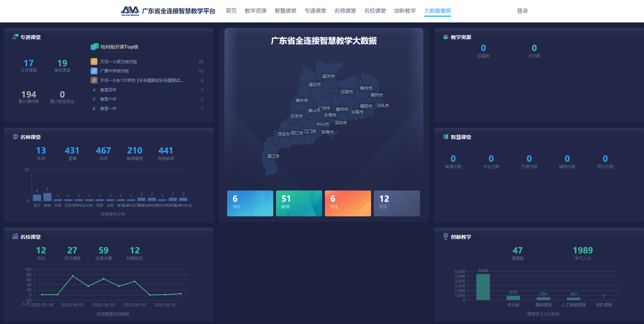Image resolution: width=644 pixels, height=324 pixels.
Task: Click the 智慧课堂 book icon
Action: click(445, 137)
